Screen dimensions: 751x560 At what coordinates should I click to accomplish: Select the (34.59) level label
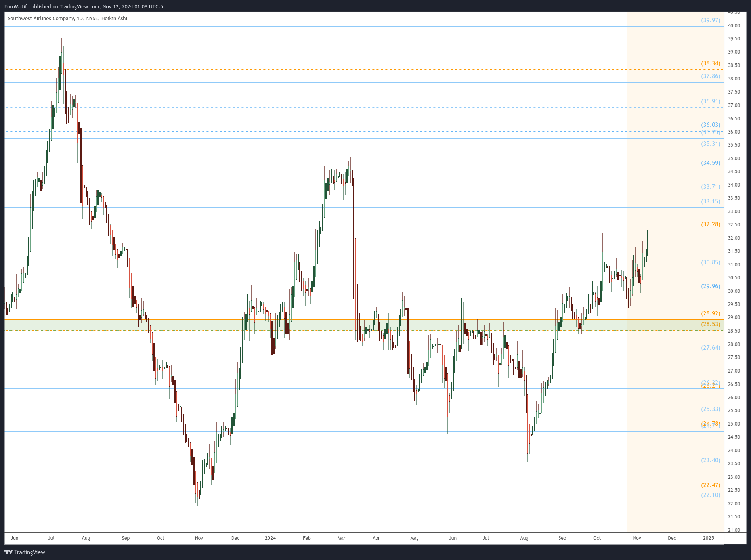click(711, 163)
